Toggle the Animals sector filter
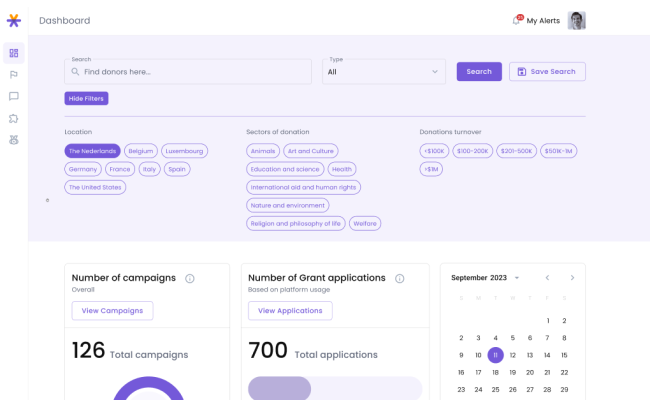The width and height of the screenshot is (650, 400). pyautogui.click(x=263, y=151)
